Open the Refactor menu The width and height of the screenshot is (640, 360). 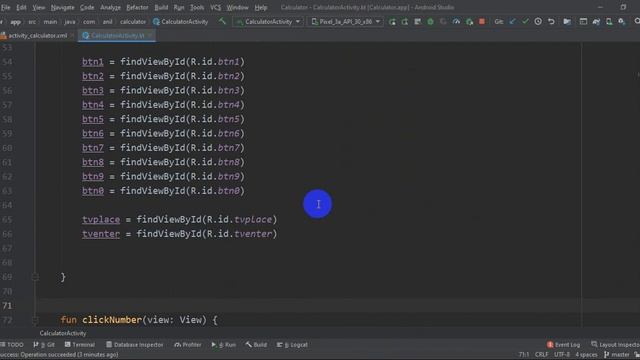(x=137, y=7)
